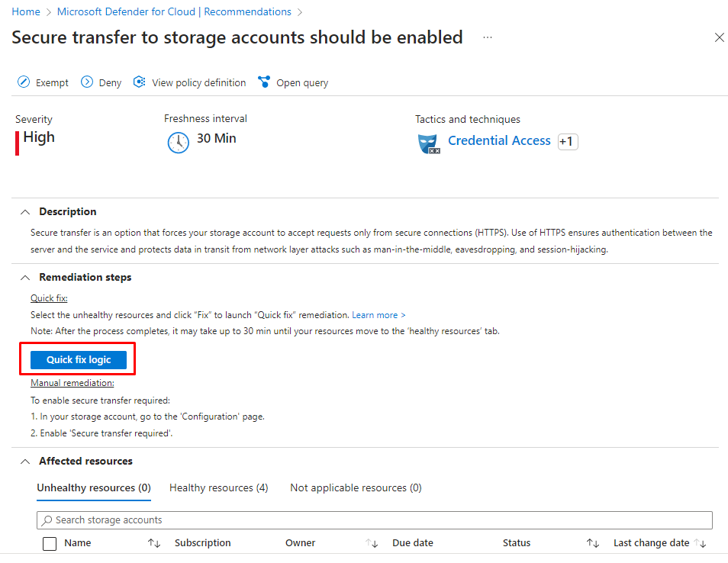The height and width of the screenshot is (563, 728).
Task: Open Not applicable resources tab
Action: coord(356,488)
